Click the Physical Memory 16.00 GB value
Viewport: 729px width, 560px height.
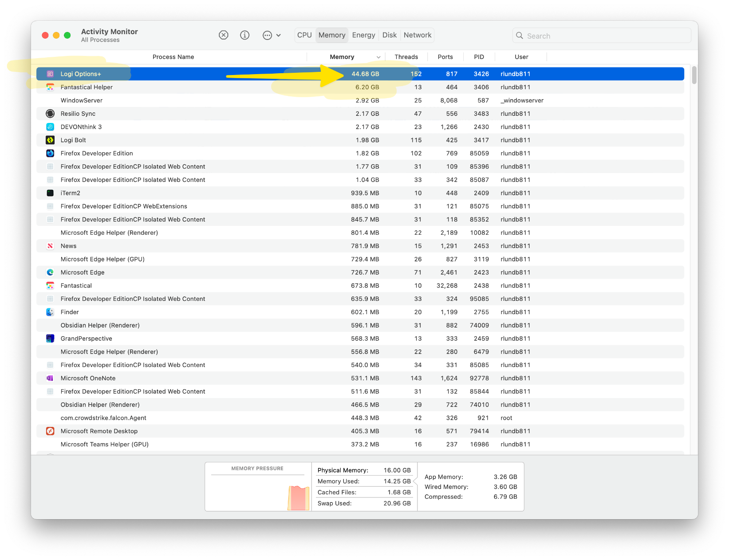397,470
